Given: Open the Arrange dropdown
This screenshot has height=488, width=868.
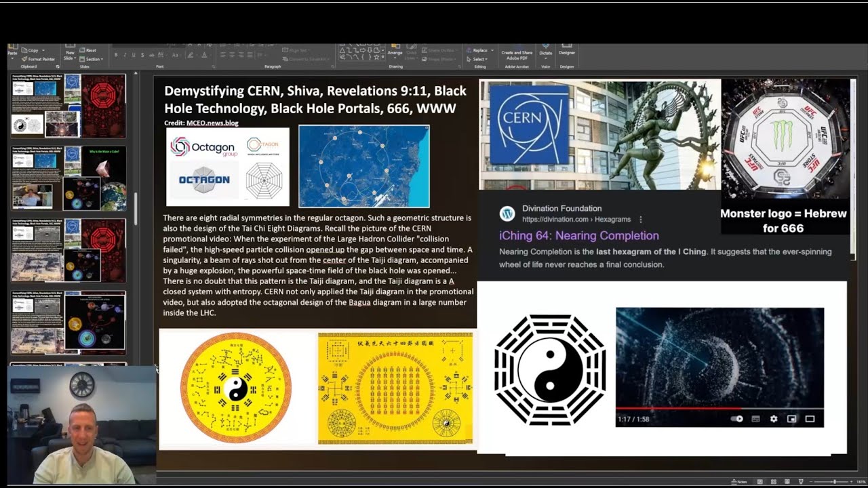Looking at the screenshot, I should coord(395,53).
